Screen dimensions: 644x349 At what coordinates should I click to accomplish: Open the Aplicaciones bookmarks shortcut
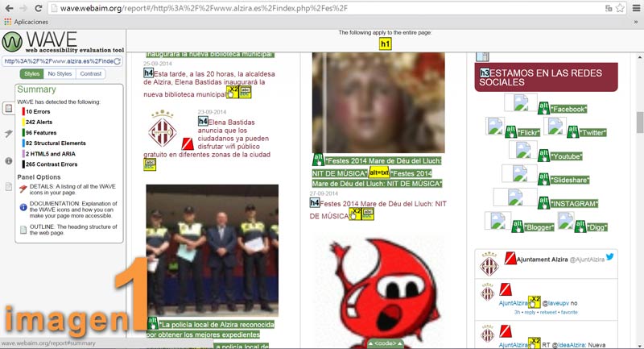coord(27,22)
